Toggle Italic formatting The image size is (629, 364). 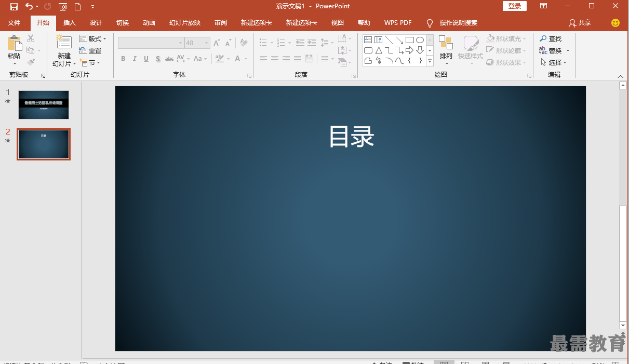tap(135, 59)
